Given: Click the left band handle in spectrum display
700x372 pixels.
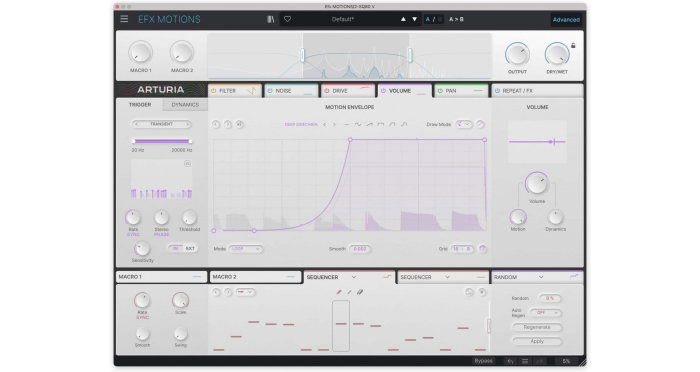Looking at the screenshot, I should click(x=302, y=55).
